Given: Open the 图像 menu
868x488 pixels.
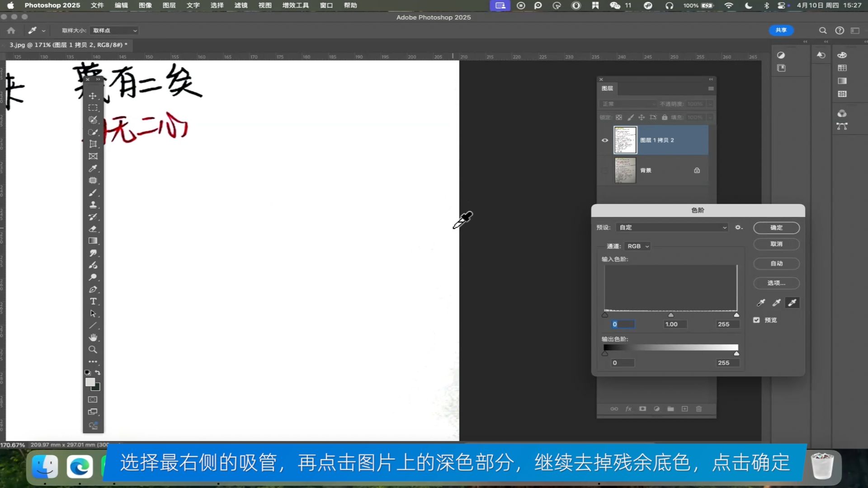Looking at the screenshot, I should point(145,5).
